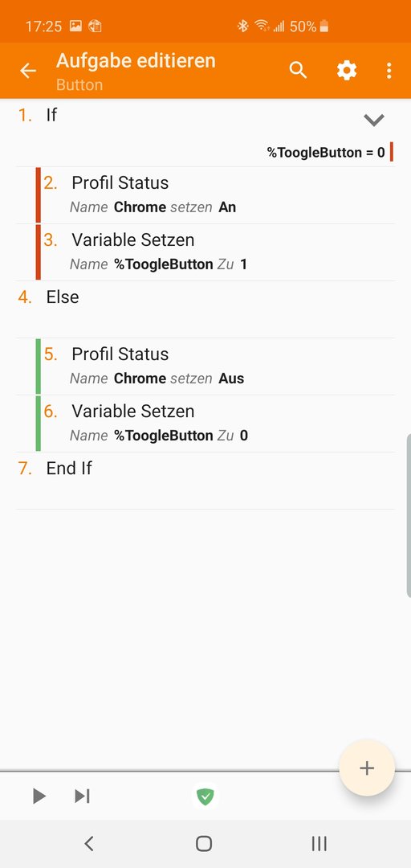411x868 pixels.
Task: Open Variable Setzen %ToogleButton Zu 0 action
Action: 216,424
